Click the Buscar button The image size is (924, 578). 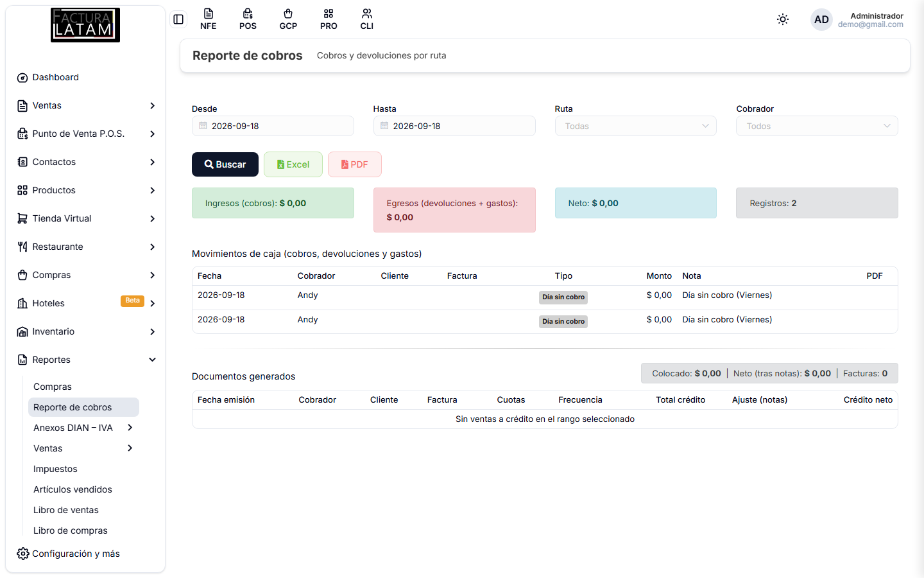point(225,164)
